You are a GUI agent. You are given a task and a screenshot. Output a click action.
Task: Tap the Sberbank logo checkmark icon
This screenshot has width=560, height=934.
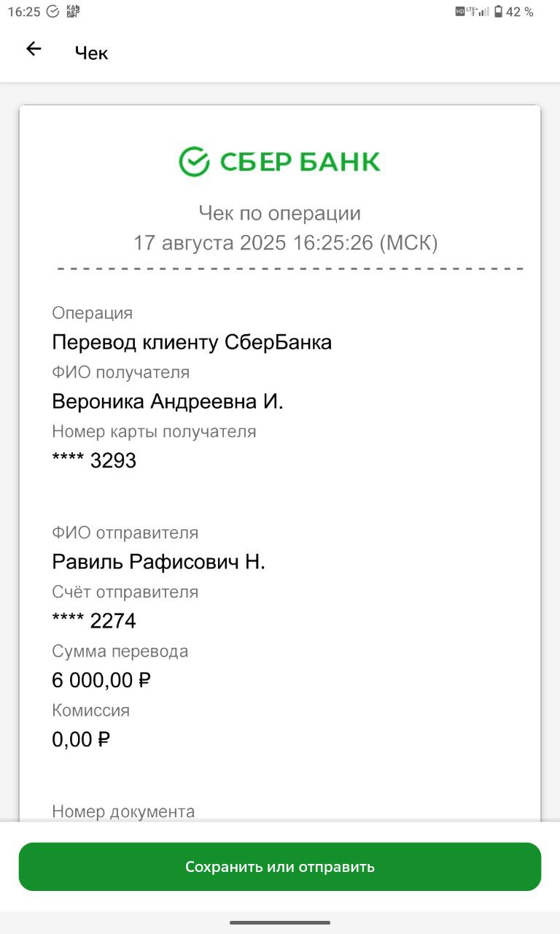(194, 161)
